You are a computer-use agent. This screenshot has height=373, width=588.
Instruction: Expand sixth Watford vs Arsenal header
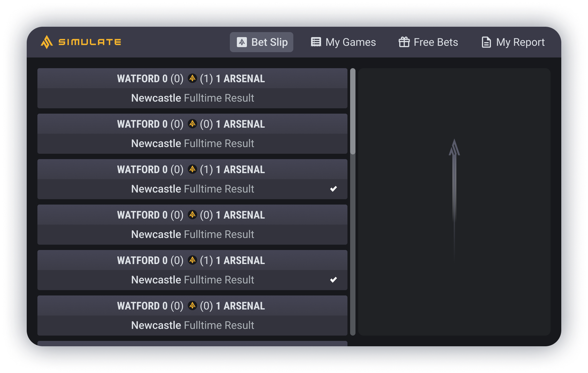click(192, 305)
